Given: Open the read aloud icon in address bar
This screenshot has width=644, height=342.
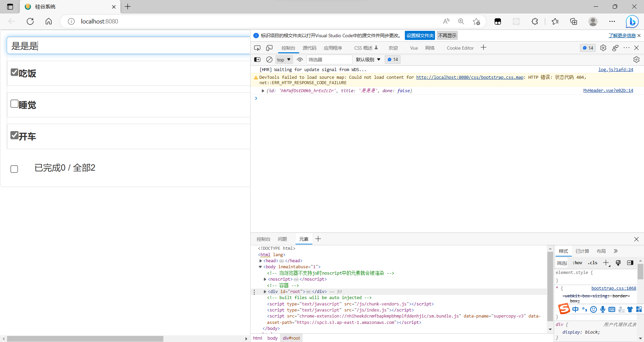Looking at the screenshot, I should click(446, 21).
